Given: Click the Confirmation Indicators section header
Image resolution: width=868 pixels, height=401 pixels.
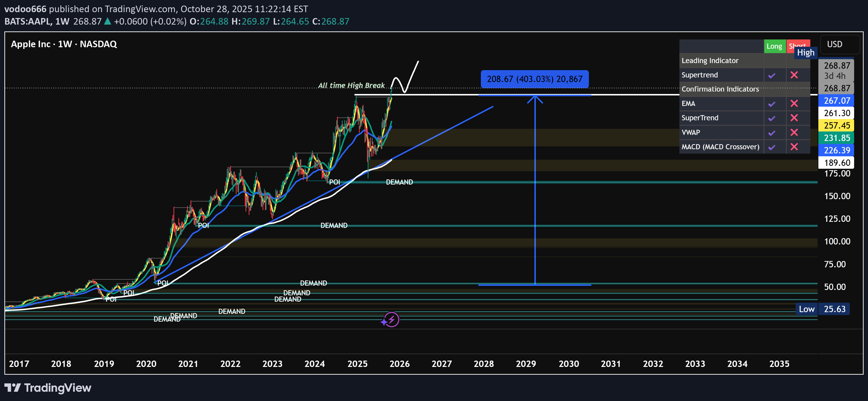Looking at the screenshot, I should (x=720, y=89).
